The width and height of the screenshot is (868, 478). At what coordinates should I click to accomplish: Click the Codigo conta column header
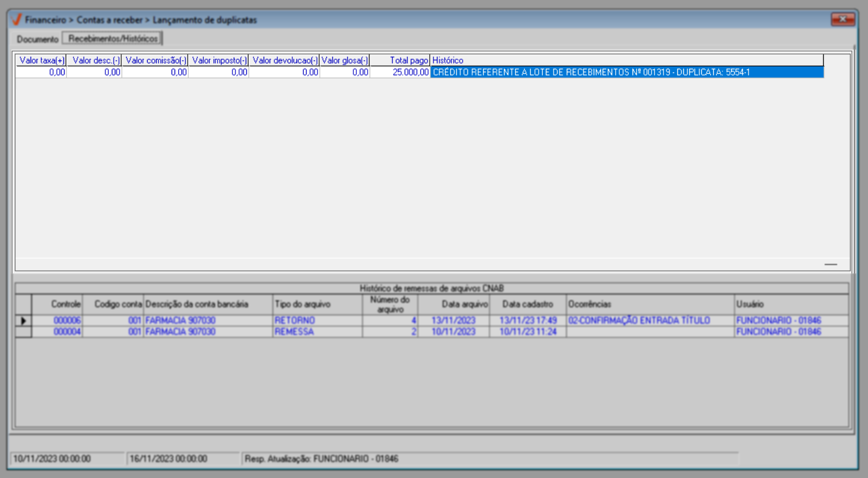point(114,305)
